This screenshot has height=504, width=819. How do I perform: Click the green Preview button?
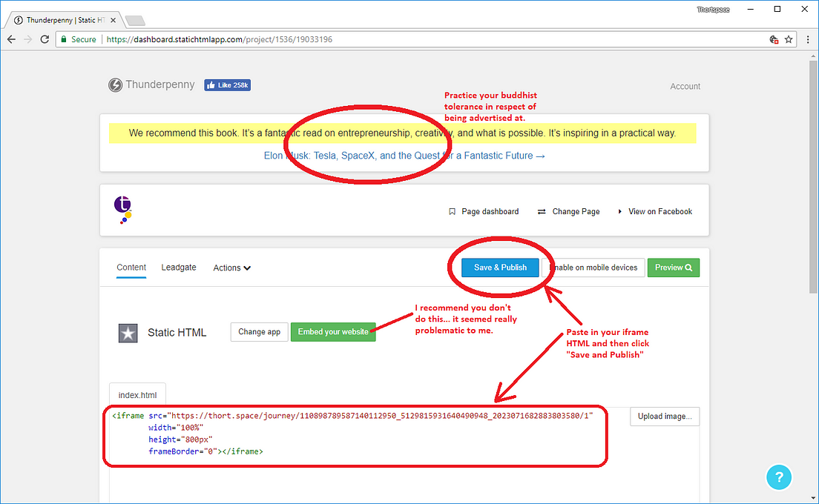point(674,267)
